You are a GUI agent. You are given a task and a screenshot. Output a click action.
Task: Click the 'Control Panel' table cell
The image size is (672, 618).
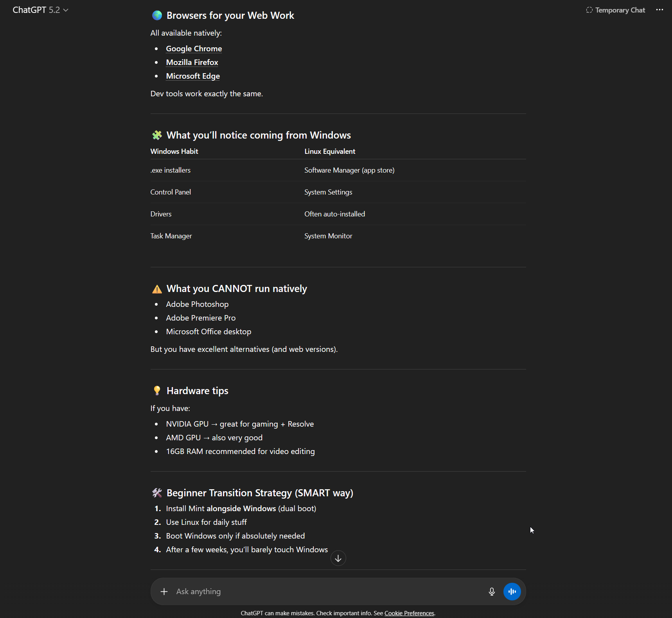coord(171,192)
